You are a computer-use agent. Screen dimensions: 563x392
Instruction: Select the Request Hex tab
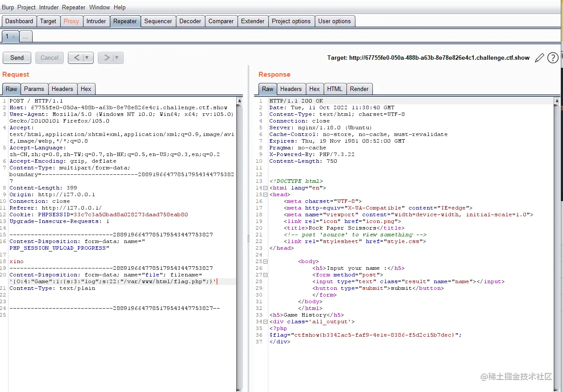[86, 89]
